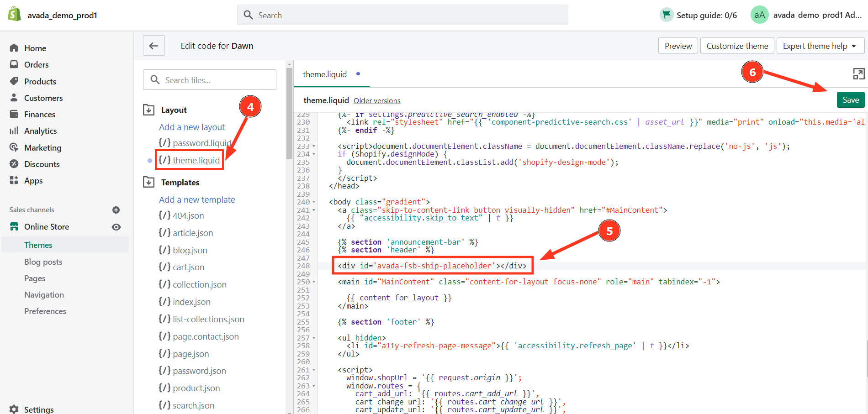This screenshot has width=868, height=414.
Task: Click the file icon for 404.json
Action: coord(164,215)
